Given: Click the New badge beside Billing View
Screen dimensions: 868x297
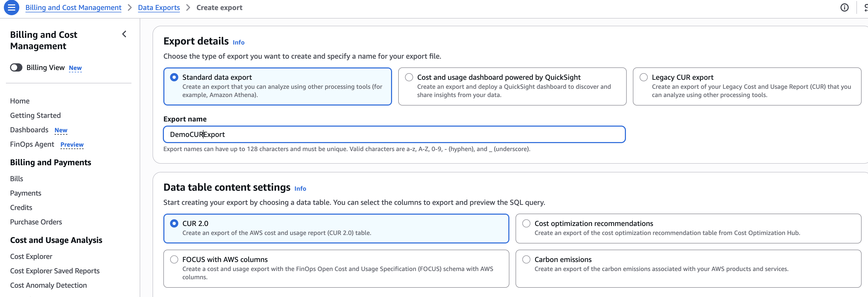Looking at the screenshot, I should coord(75,68).
